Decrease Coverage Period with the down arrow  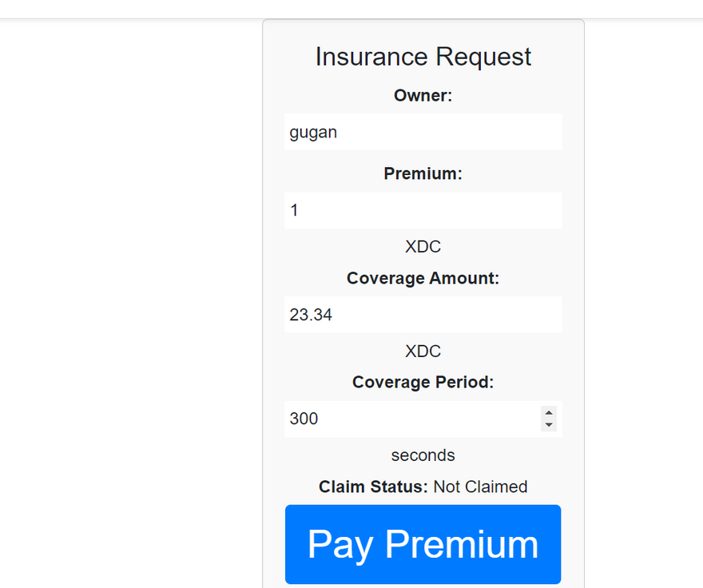click(549, 425)
